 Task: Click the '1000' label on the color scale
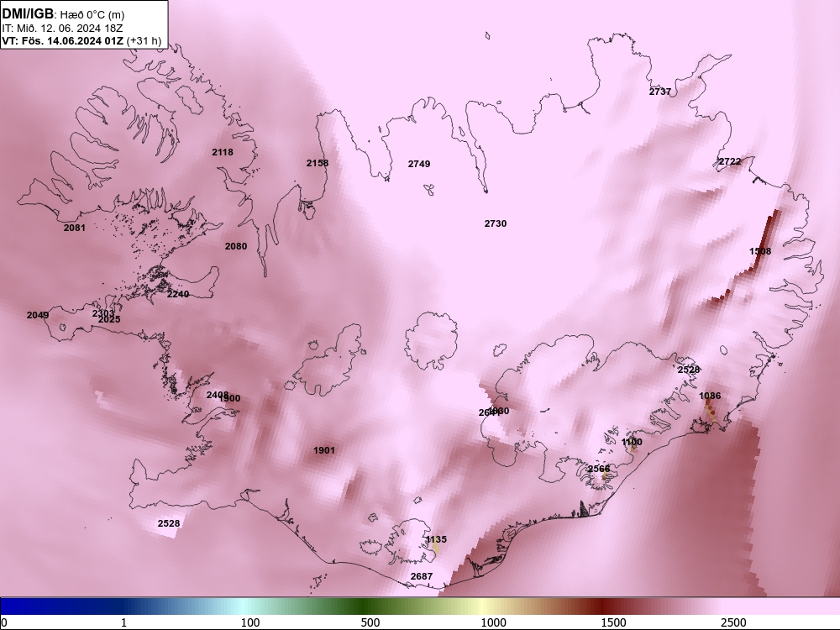click(x=493, y=622)
